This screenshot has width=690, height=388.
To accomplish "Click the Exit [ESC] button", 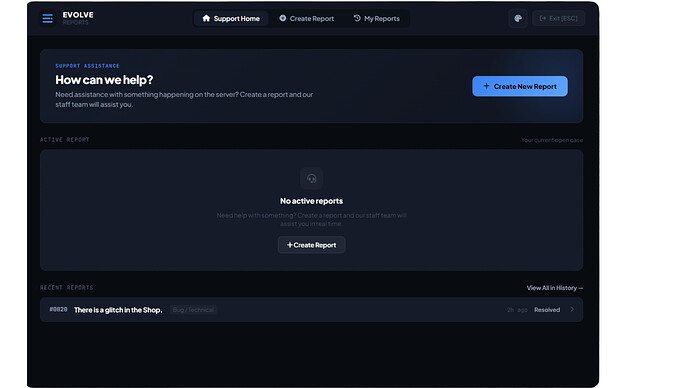I will click(x=558, y=18).
